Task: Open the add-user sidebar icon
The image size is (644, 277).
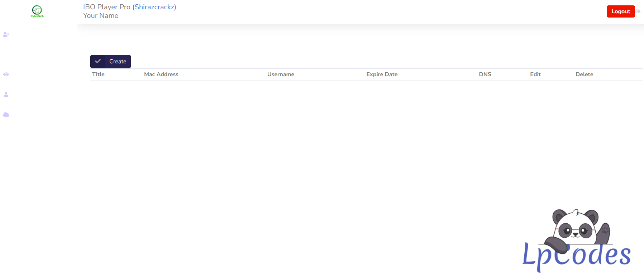Action: [x=6, y=34]
